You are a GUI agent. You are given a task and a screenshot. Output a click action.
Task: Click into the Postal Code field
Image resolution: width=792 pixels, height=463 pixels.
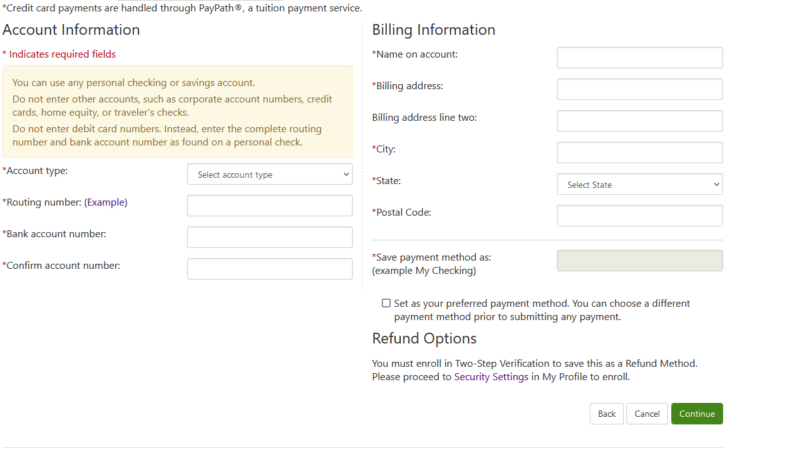pyautogui.click(x=639, y=216)
